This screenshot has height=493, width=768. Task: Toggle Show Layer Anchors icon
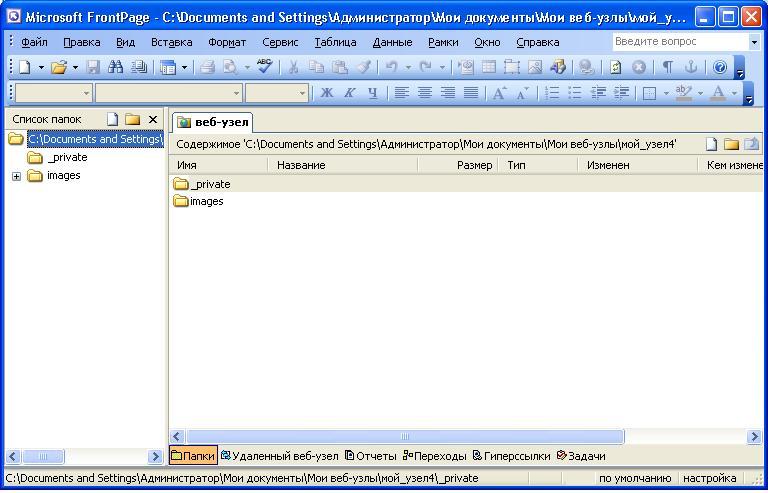(691, 67)
